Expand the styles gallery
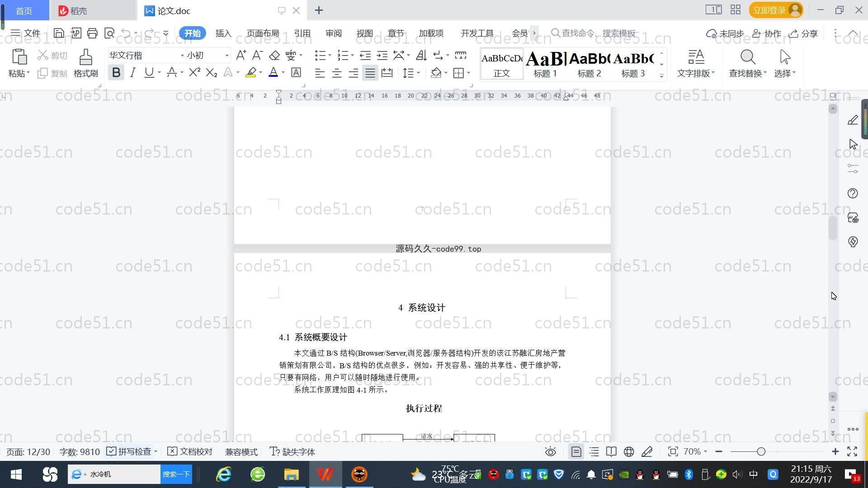The height and width of the screenshot is (488, 868). click(x=661, y=75)
